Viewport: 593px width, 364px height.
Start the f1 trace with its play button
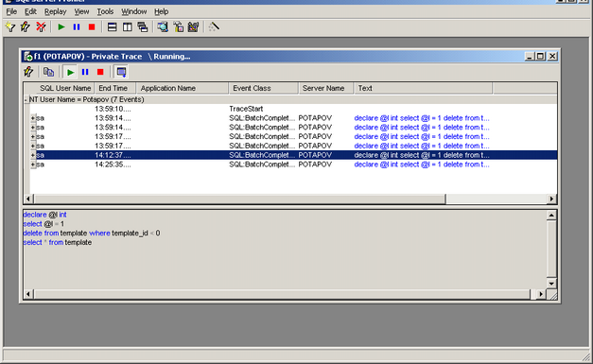pos(70,72)
